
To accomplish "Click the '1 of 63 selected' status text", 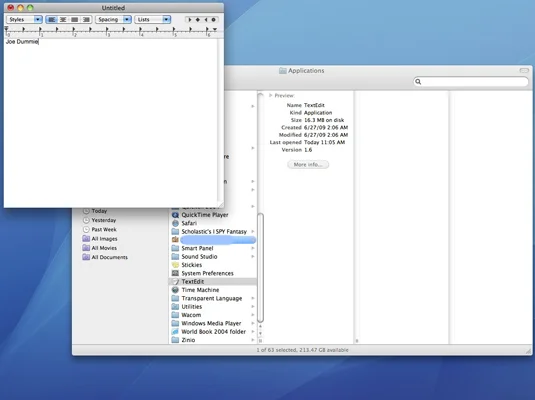I will (302, 350).
